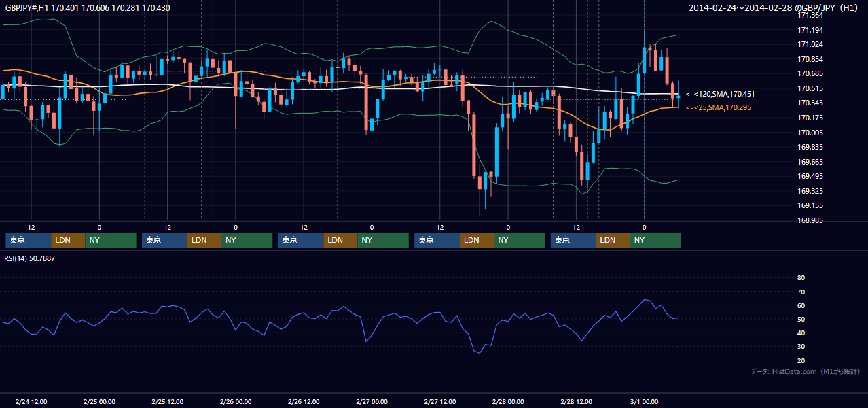Select the 169.665 price axis label
Image resolution: width=868 pixels, height=408 pixels.
point(810,162)
